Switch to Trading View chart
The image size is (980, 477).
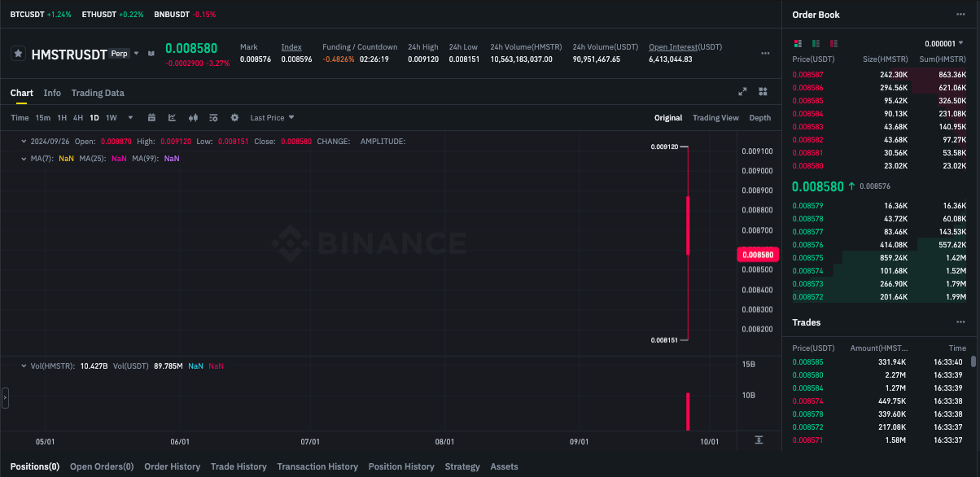tap(715, 118)
